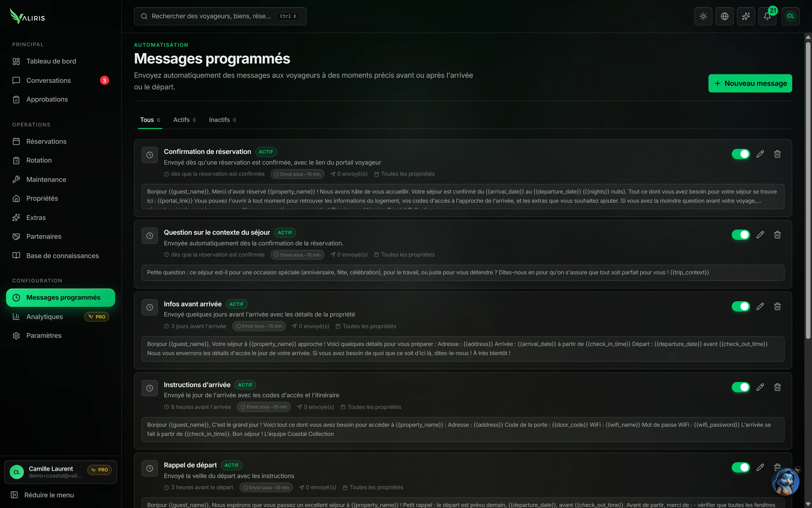Edit the Rappel de départ message

[x=760, y=467]
